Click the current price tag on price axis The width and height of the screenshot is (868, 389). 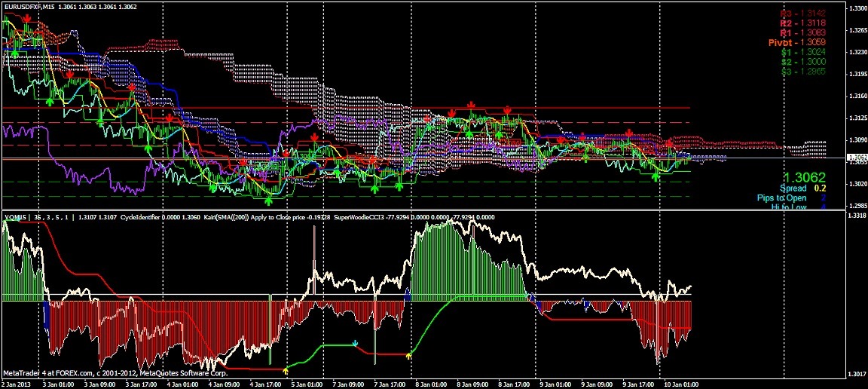coord(857,159)
